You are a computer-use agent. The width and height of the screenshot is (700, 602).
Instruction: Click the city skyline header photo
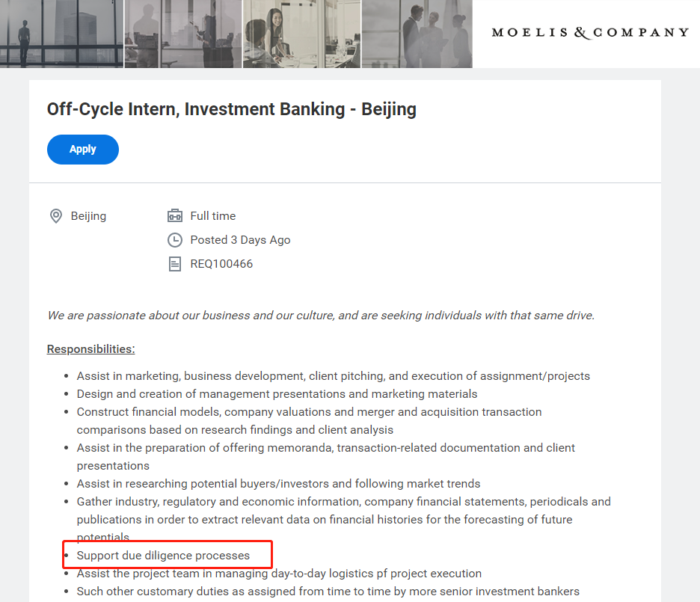(x=183, y=34)
